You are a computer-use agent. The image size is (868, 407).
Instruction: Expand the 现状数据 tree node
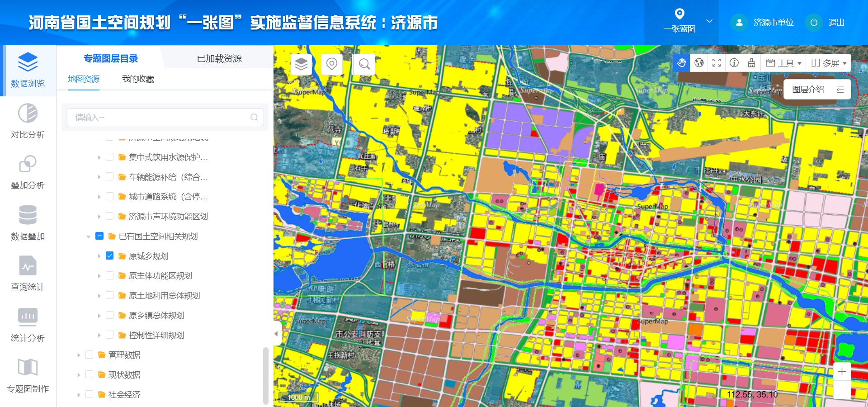[x=79, y=375]
